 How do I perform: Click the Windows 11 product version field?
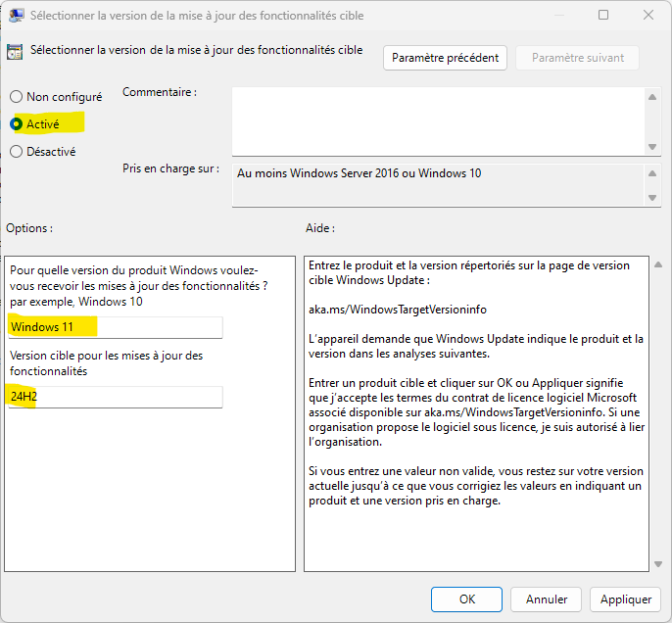click(116, 327)
